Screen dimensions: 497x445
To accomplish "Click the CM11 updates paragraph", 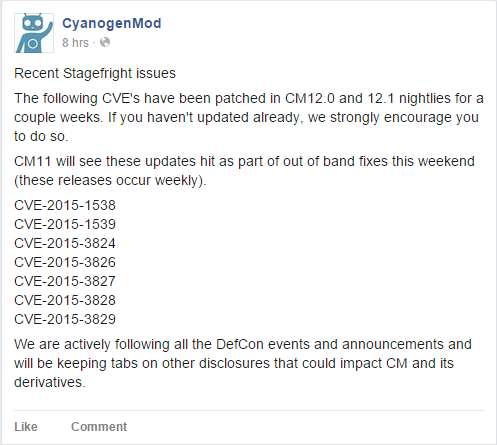I will (x=244, y=171).
